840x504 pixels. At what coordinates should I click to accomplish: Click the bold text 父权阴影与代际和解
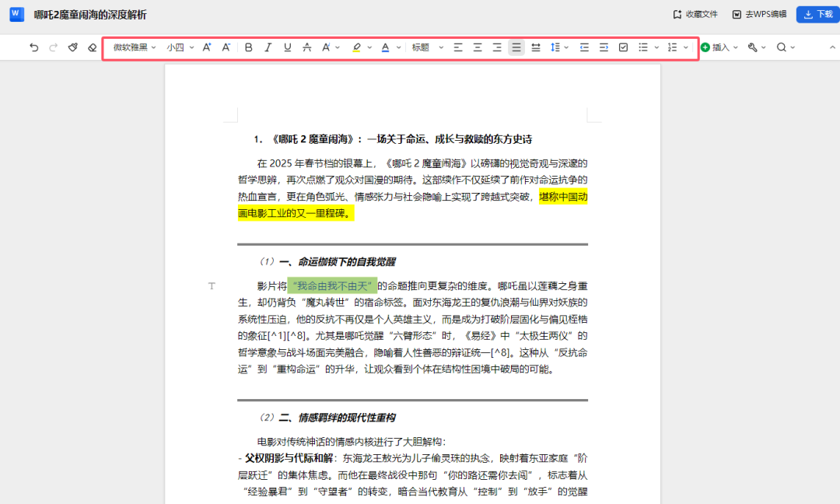point(289,458)
